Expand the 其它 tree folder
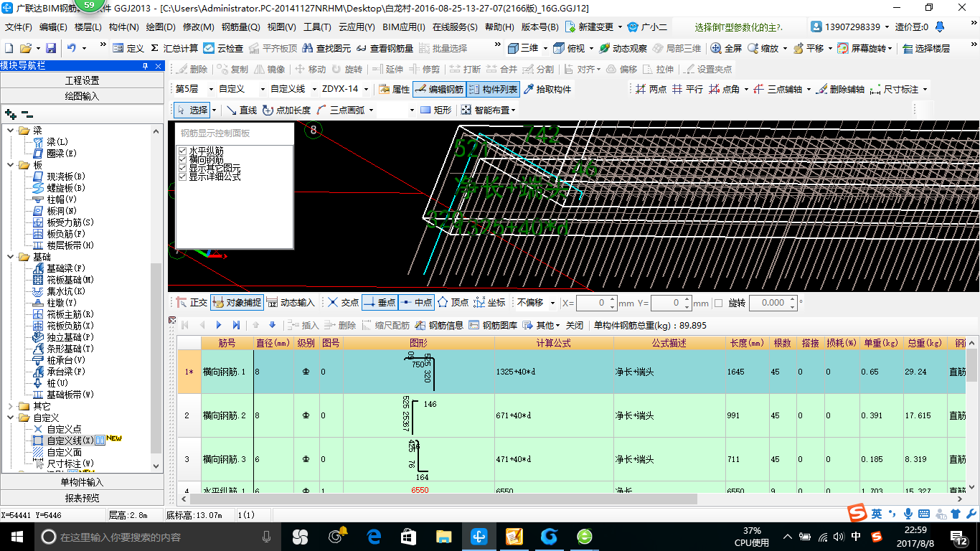The width and height of the screenshot is (980, 551). (11, 406)
